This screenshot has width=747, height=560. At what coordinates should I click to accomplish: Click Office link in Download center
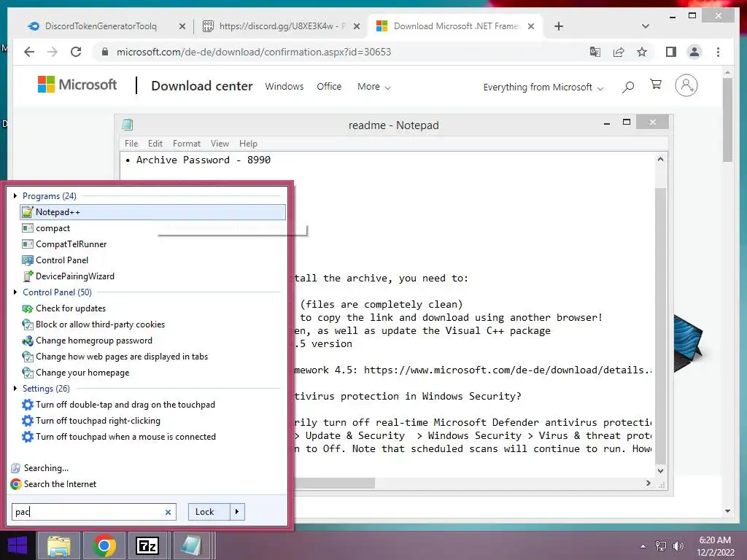[329, 87]
